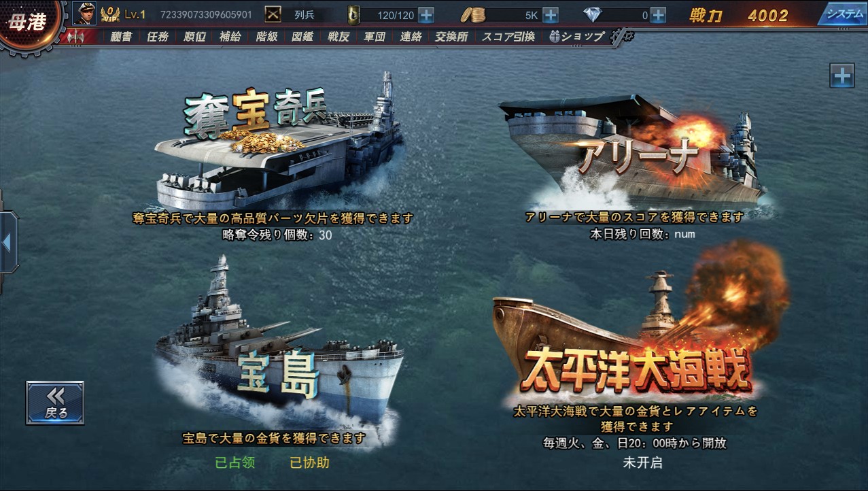Click the blue plus icon below the システム button
This screenshot has width=868, height=491.
(842, 75)
